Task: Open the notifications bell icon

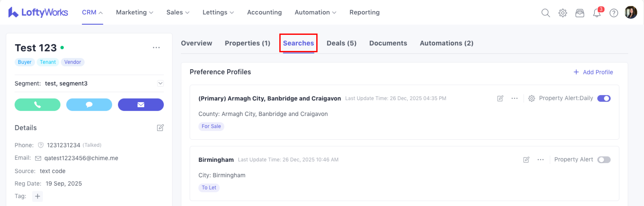Action: (596, 13)
